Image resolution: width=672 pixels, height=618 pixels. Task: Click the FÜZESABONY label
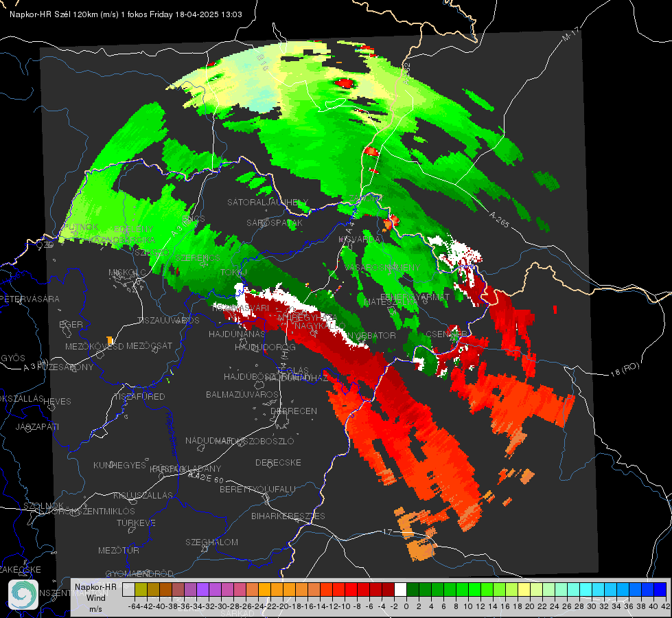(65, 367)
